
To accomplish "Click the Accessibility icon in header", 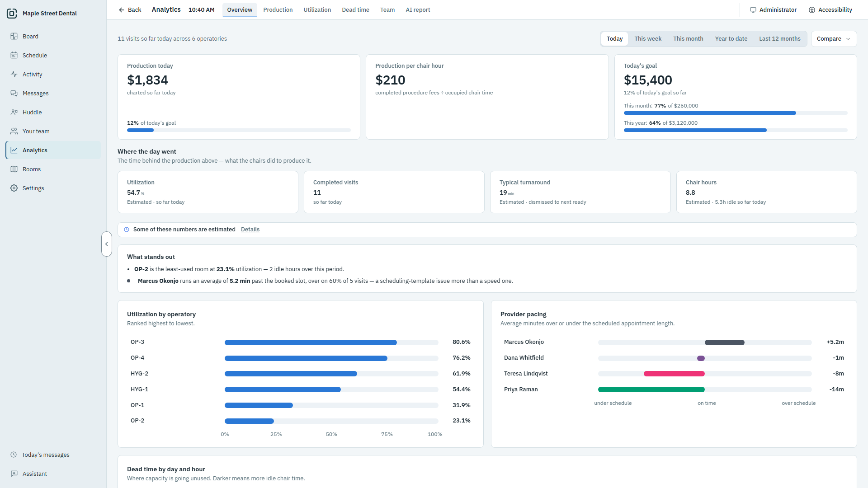I will (x=812, y=10).
